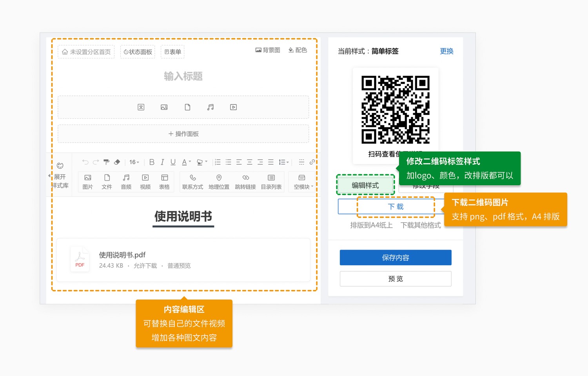Expand font color dropdown arrow

190,162
